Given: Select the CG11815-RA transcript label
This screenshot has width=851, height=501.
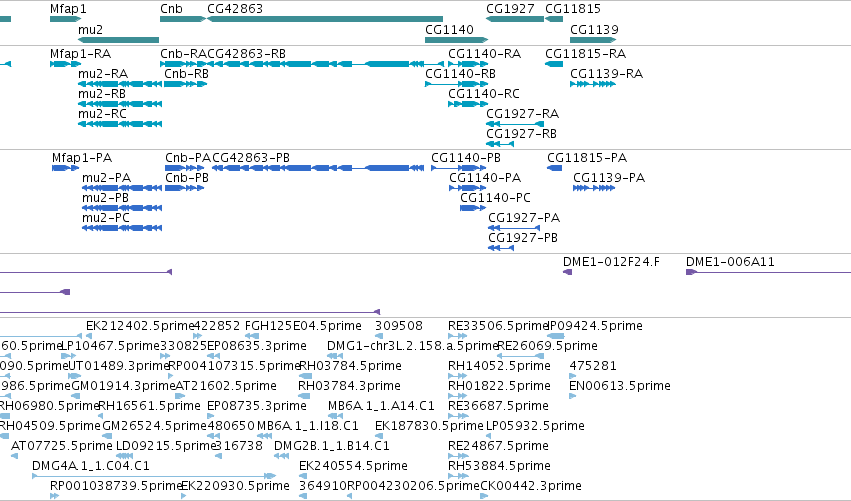Looking at the screenshot, I should coord(586,54).
